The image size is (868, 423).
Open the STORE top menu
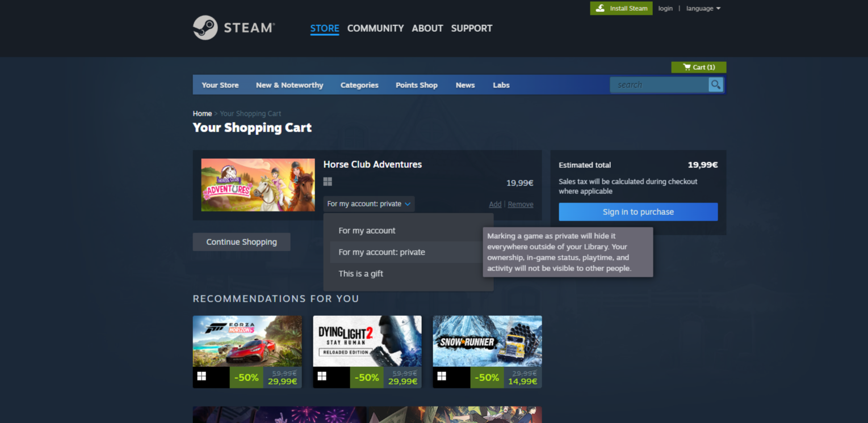[x=325, y=28]
